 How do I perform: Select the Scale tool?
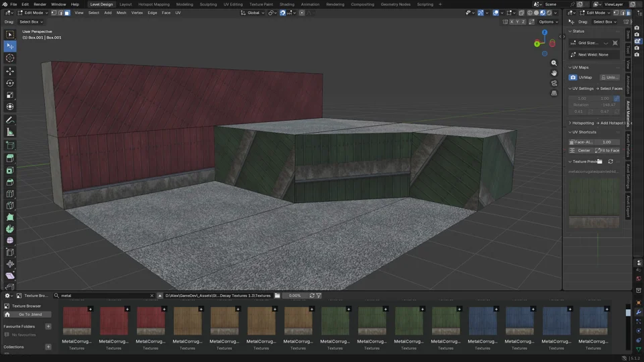[x=10, y=95]
